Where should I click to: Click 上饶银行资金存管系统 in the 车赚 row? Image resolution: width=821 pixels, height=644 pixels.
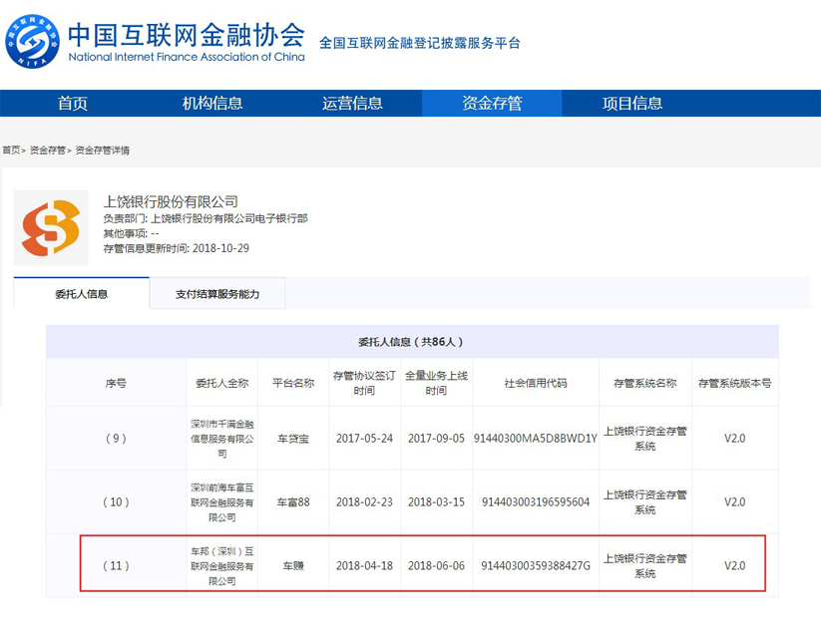[645, 566]
